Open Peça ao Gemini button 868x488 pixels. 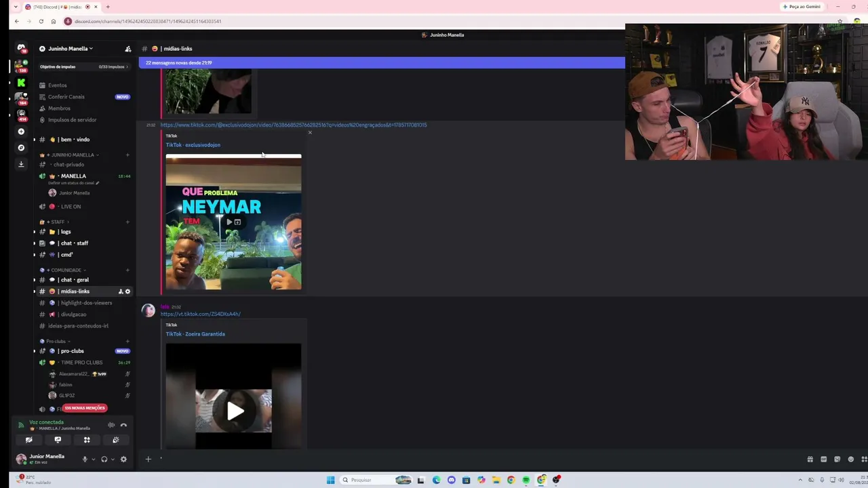pyautogui.click(x=802, y=7)
